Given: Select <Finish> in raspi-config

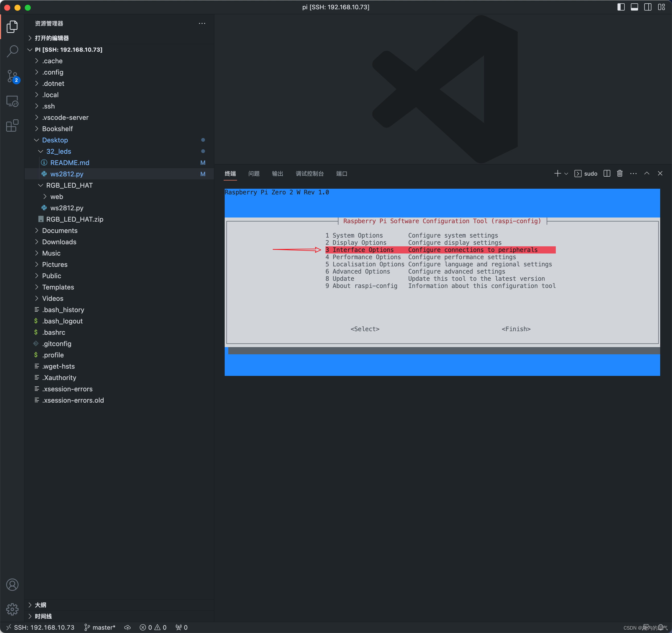Looking at the screenshot, I should [x=516, y=329].
